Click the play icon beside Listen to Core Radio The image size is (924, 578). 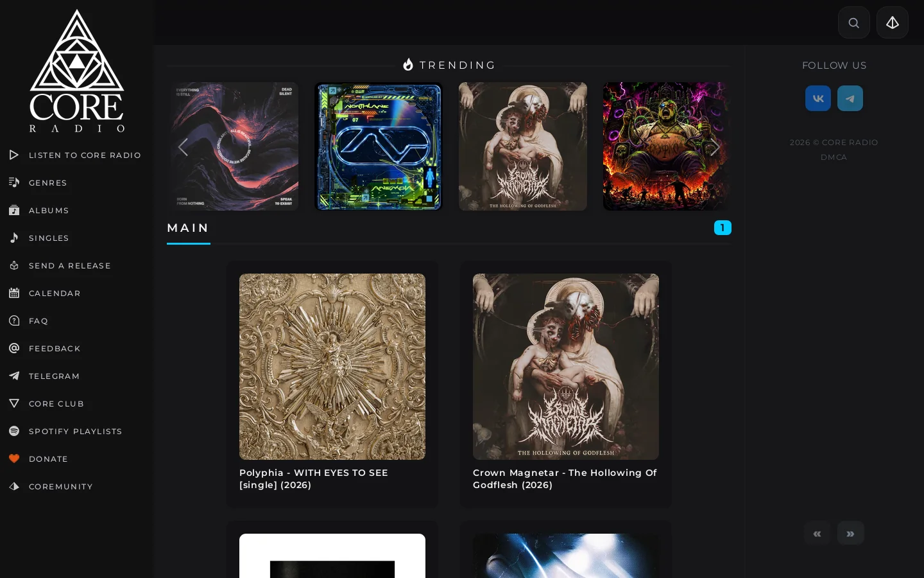coord(14,155)
